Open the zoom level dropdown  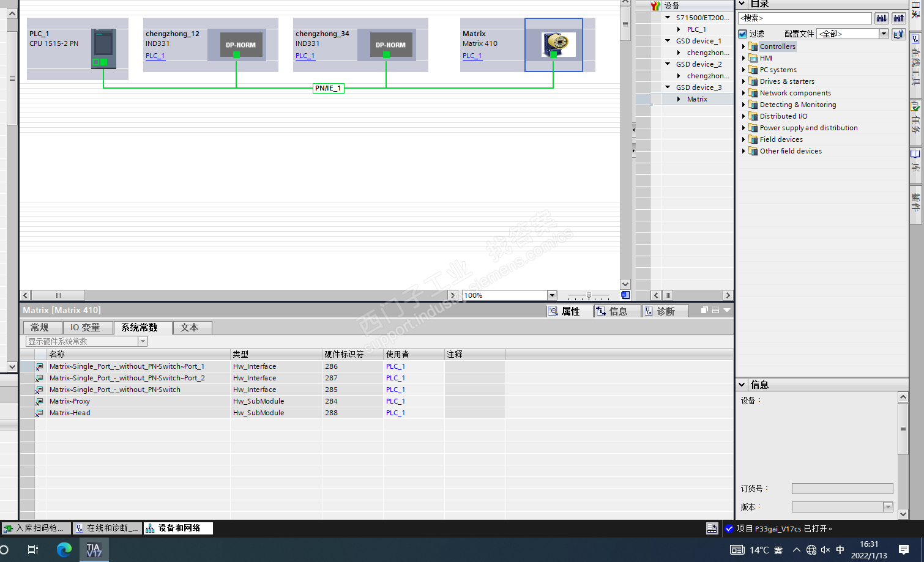coord(552,295)
